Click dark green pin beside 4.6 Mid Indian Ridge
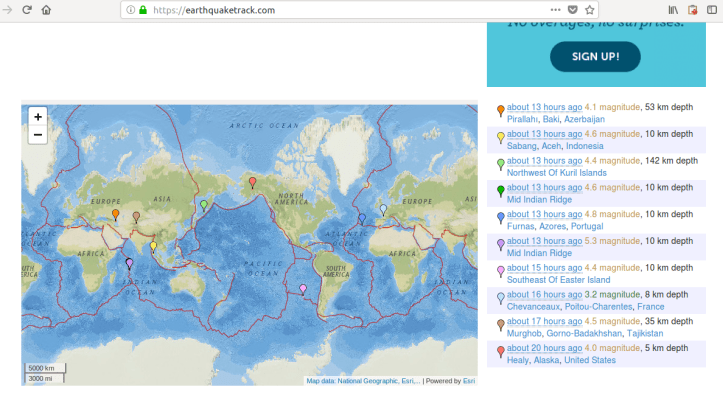This screenshot has width=723, height=393. tap(501, 191)
